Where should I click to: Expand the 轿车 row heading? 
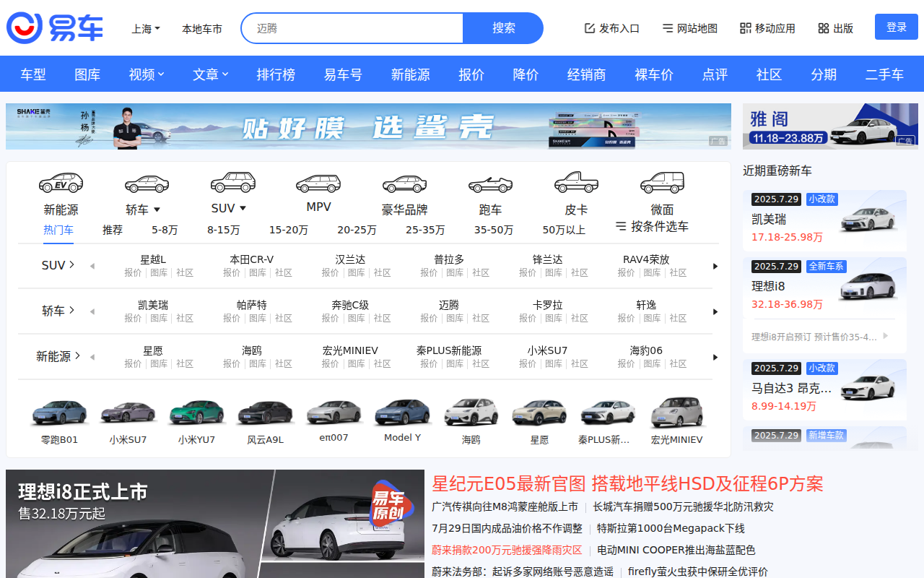pos(58,311)
